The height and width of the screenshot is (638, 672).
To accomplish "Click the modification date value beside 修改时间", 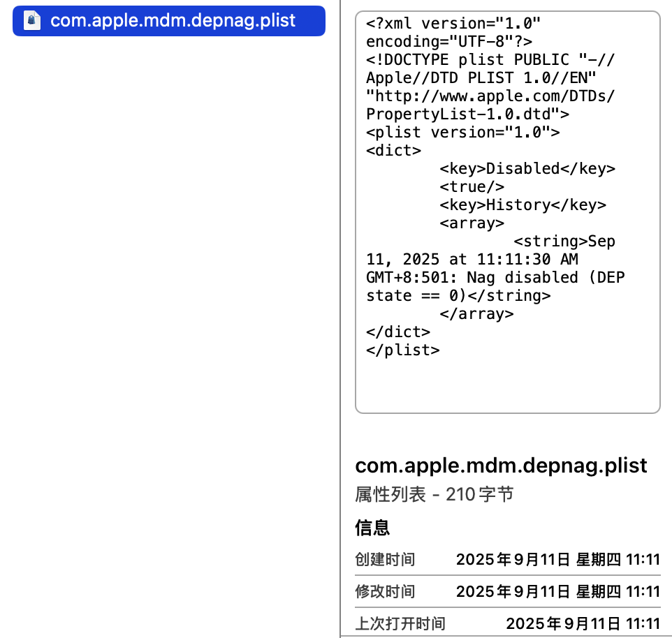I will pyautogui.click(x=557, y=591).
